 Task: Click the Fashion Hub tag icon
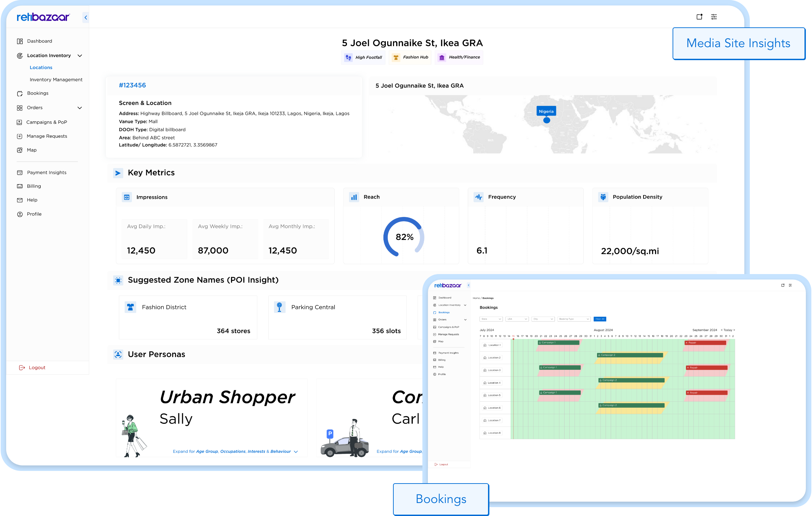pyautogui.click(x=396, y=57)
